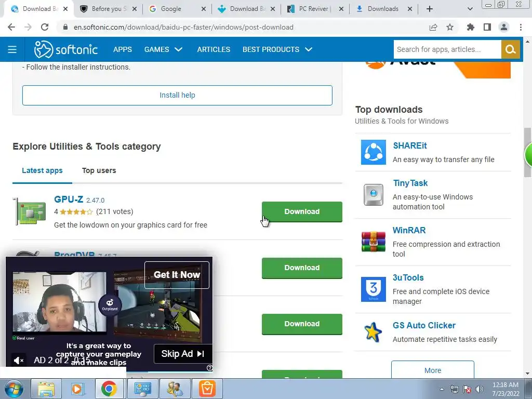Viewport: 532px width, 399px height.
Task: Click the WinRAR app icon
Action: 373,242
